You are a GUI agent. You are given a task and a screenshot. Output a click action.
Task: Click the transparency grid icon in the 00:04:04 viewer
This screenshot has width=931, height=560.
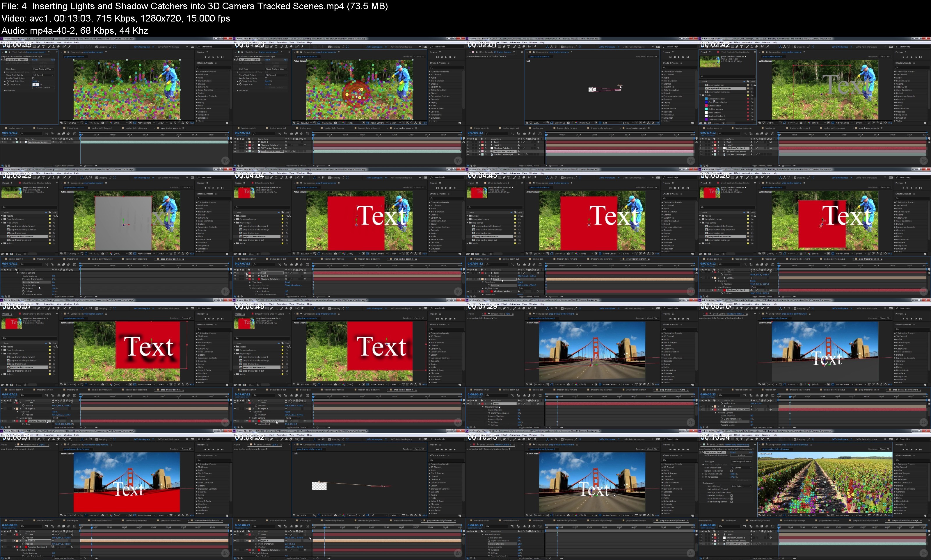click(367, 254)
